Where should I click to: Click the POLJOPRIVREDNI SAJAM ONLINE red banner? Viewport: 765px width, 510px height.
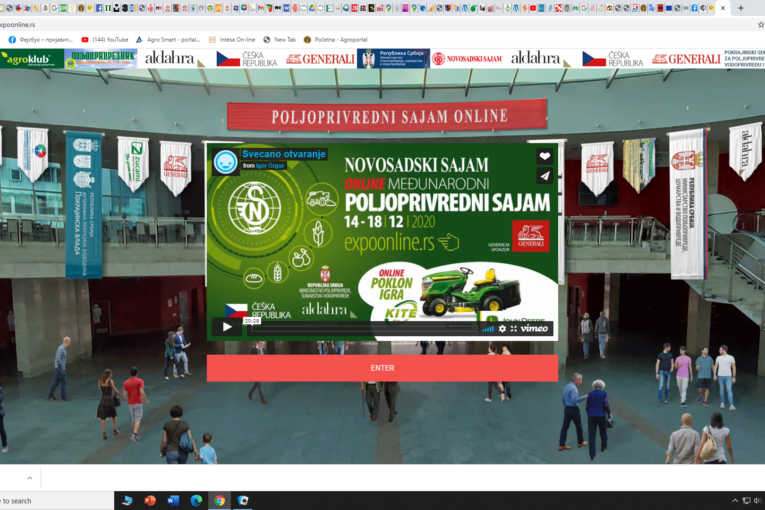coord(387,116)
